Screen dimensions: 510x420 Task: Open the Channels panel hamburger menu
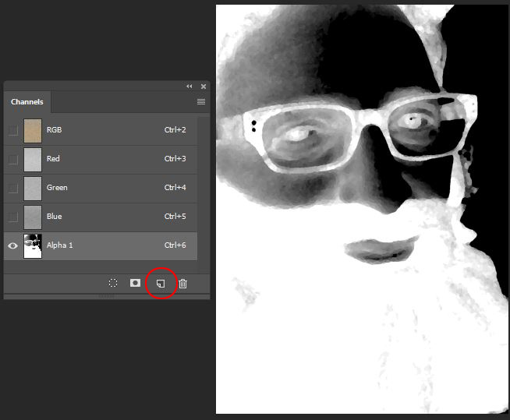pos(201,102)
